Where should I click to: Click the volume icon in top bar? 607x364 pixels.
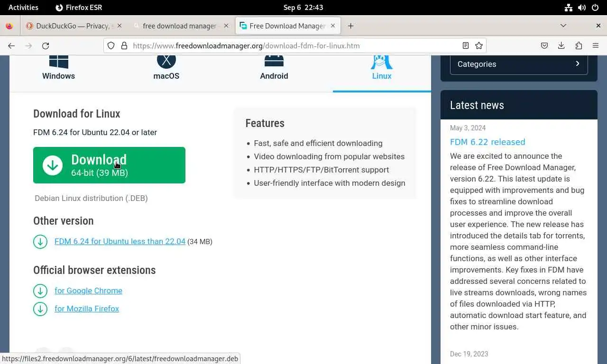(x=582, y=7)
